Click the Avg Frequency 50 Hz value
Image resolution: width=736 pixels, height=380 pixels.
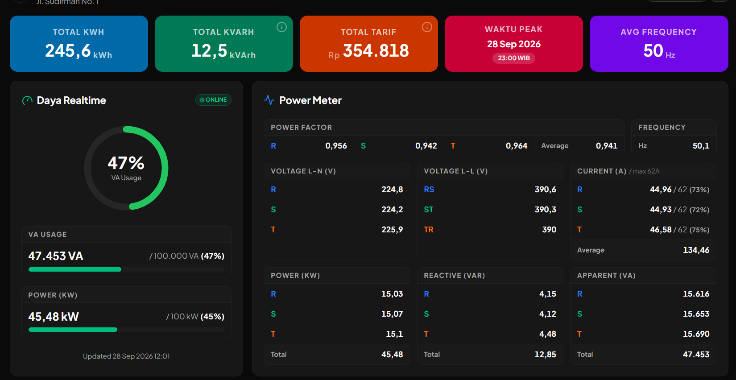[x=659, y=51]
